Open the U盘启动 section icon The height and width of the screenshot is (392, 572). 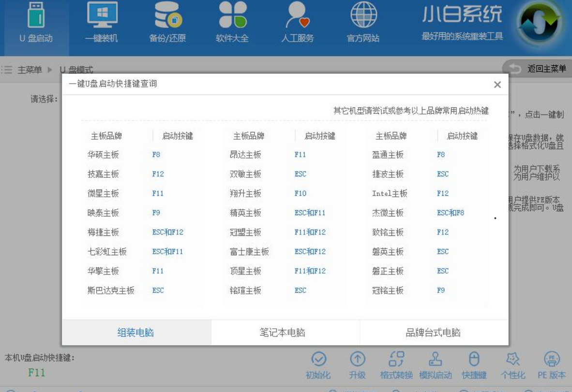36,17
